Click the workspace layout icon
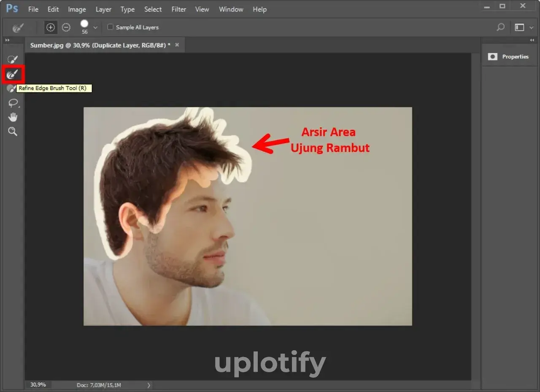 click(519, 27)
